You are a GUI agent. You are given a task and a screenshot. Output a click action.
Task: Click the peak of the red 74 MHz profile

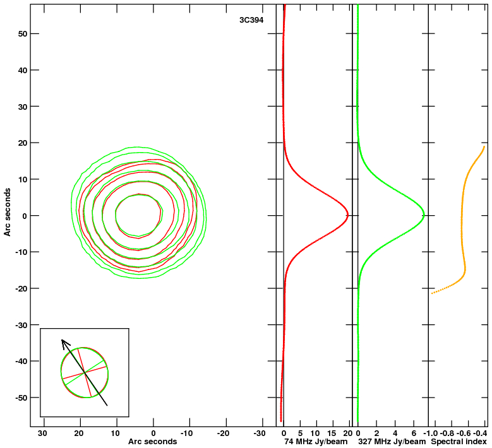(347, 215)
